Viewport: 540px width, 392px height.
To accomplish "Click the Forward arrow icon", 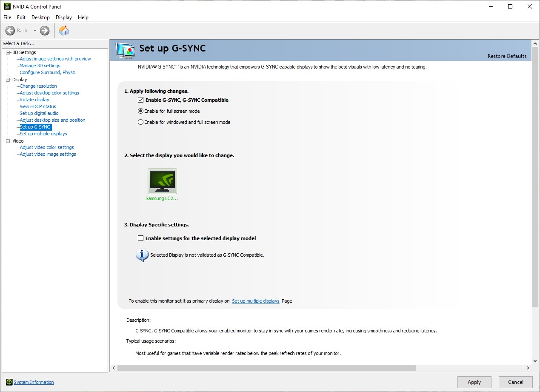I will 45,31.
